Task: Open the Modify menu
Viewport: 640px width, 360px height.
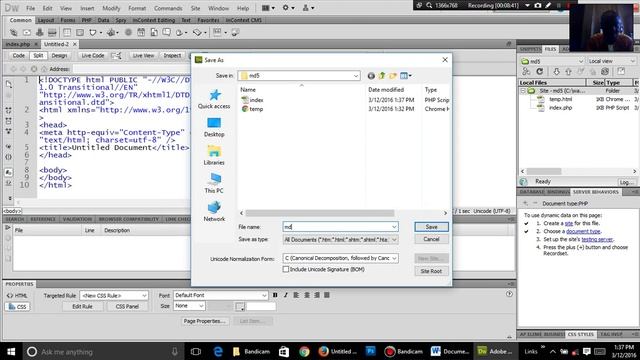Action: 111,8
